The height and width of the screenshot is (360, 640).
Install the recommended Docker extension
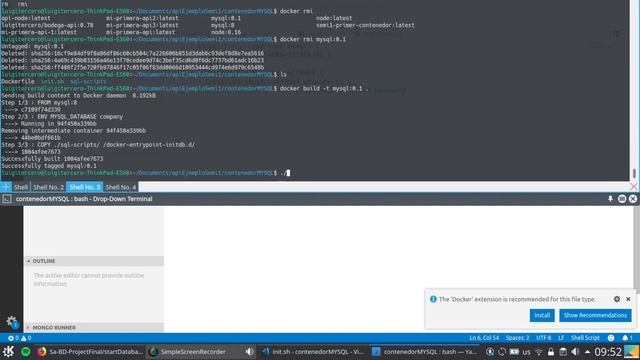[x=542, y=315]
